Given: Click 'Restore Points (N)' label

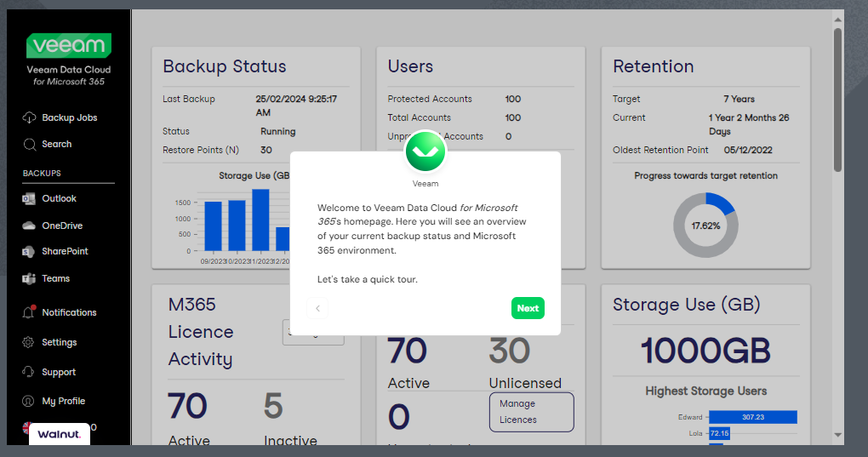Looking at the screenshot, I should point(200,150).
